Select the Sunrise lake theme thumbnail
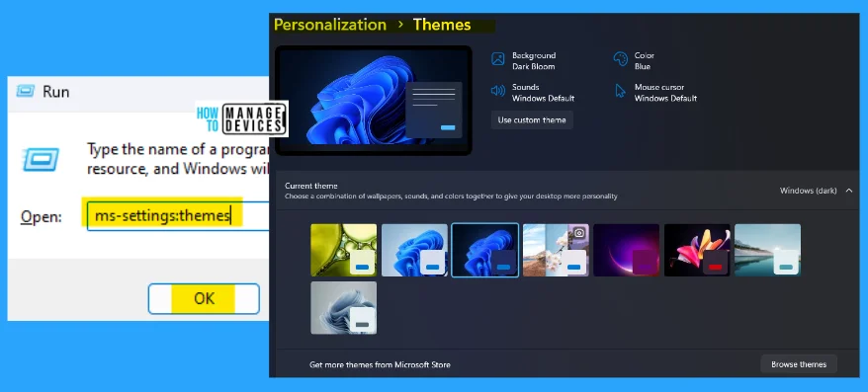The height and width of the screenshot is (392, 868). [x=767, y=250]
